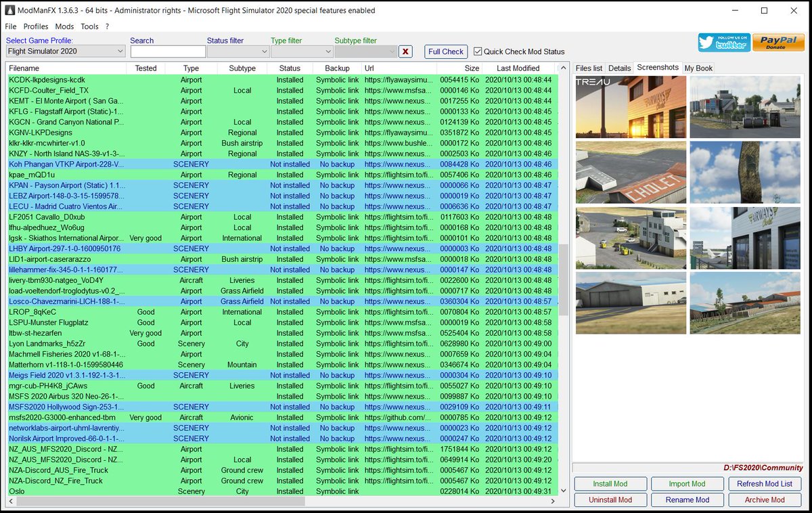
Task: Select the Koh Phangan VTKP Airport row
Action: tap(281, 164)
